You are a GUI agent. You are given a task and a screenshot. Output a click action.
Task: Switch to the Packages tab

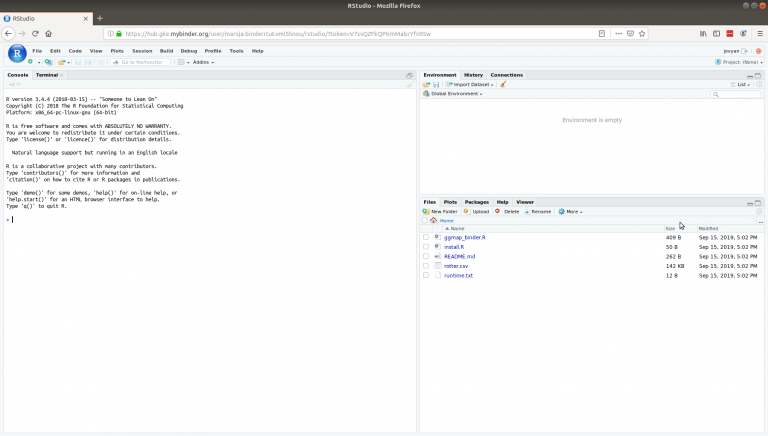[476, 202]
